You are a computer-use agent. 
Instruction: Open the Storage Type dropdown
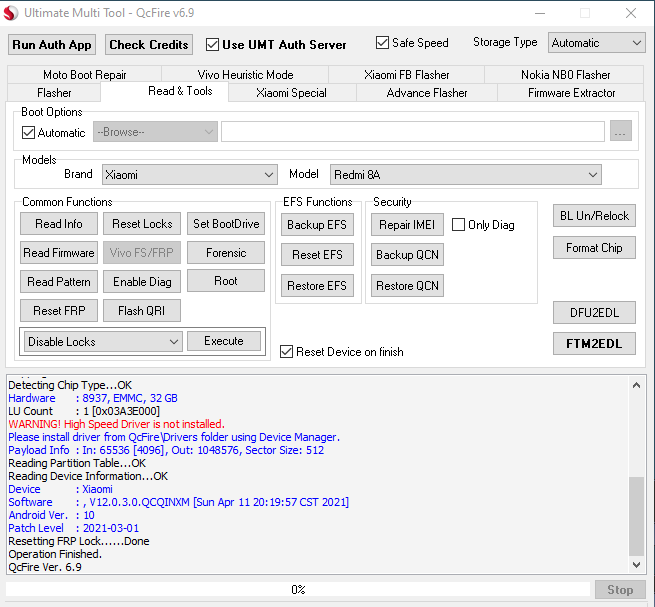[597, 43]
